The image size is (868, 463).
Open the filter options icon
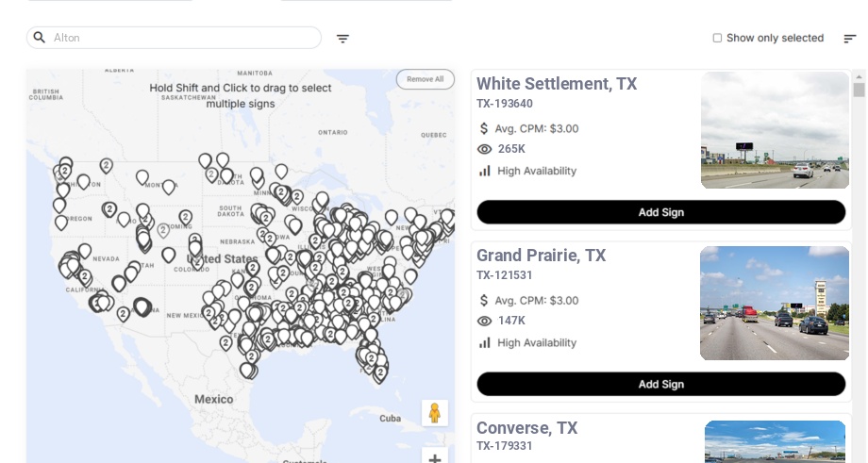point(342,39)
